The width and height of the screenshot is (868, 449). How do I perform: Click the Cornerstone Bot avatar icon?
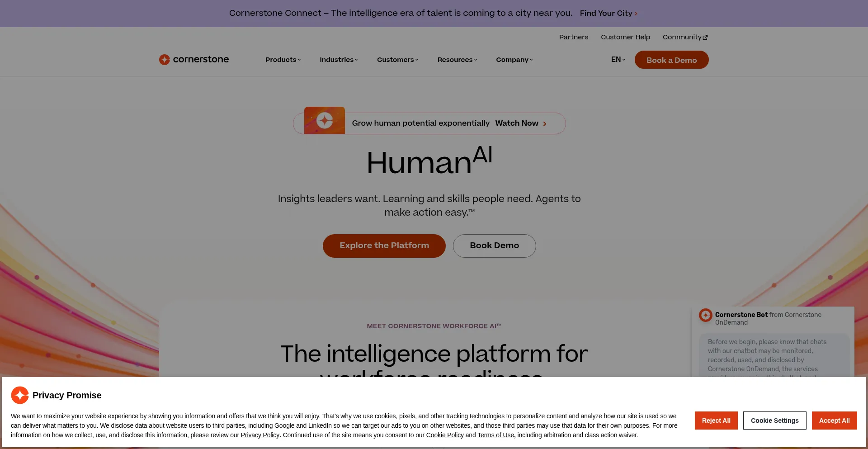pos(705,315)
